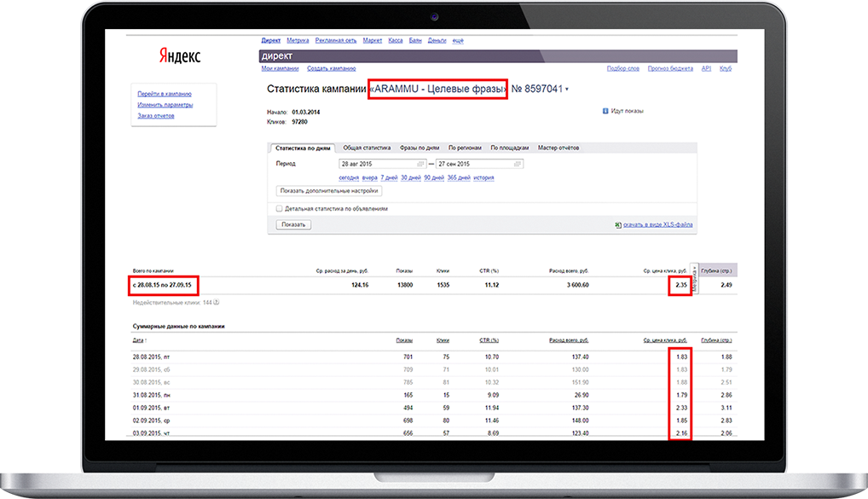Open the Мастер отчётов tab
The height and width of the screenshot is (499, 868).
coord(558,148)
